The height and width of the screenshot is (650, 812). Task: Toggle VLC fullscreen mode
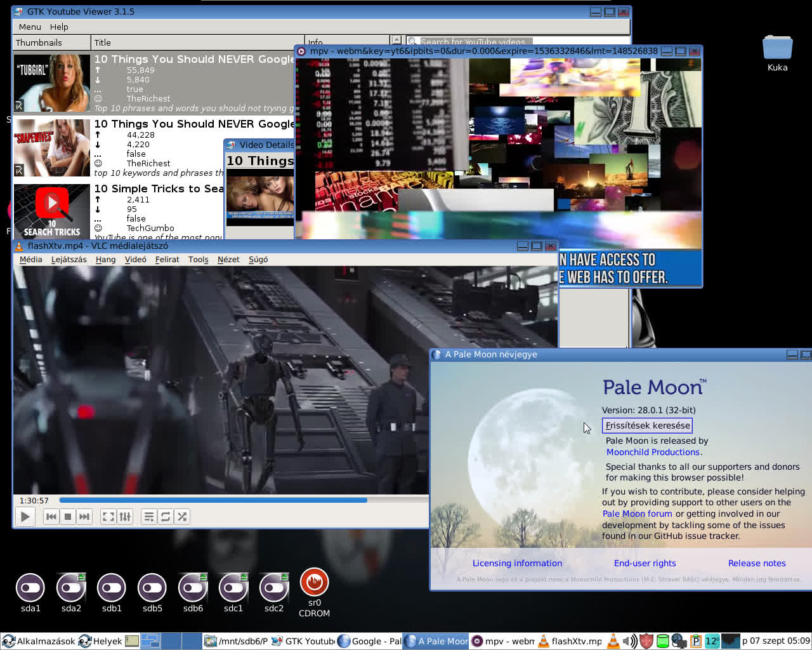(x=108, y=517)
